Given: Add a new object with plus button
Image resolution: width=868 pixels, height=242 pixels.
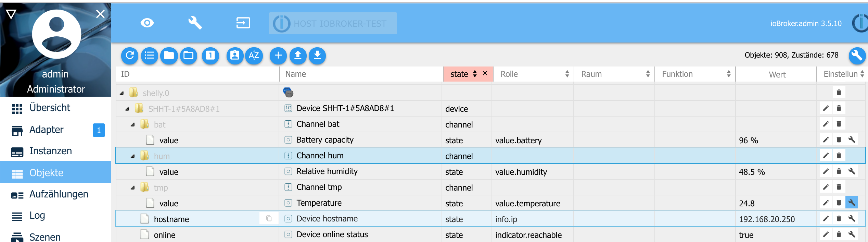Looking at the screenshot, I should point(278,56).
